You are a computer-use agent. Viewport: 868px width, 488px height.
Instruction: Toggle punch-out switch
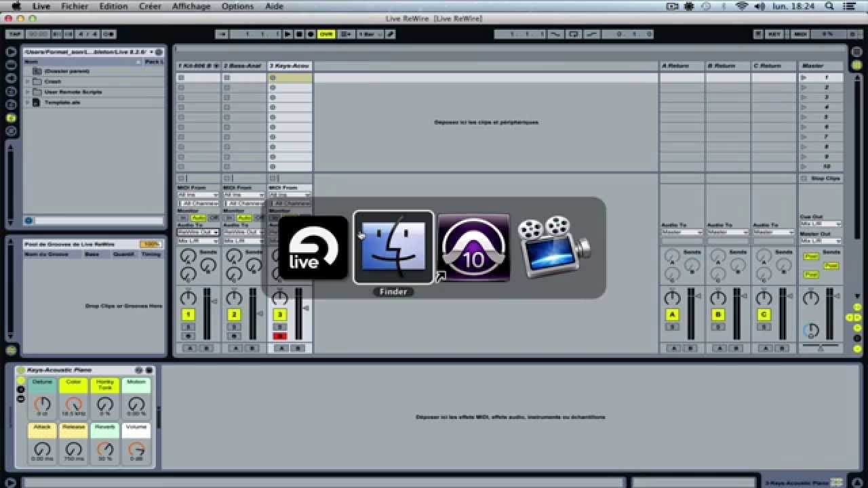click(x=591, y=34)
